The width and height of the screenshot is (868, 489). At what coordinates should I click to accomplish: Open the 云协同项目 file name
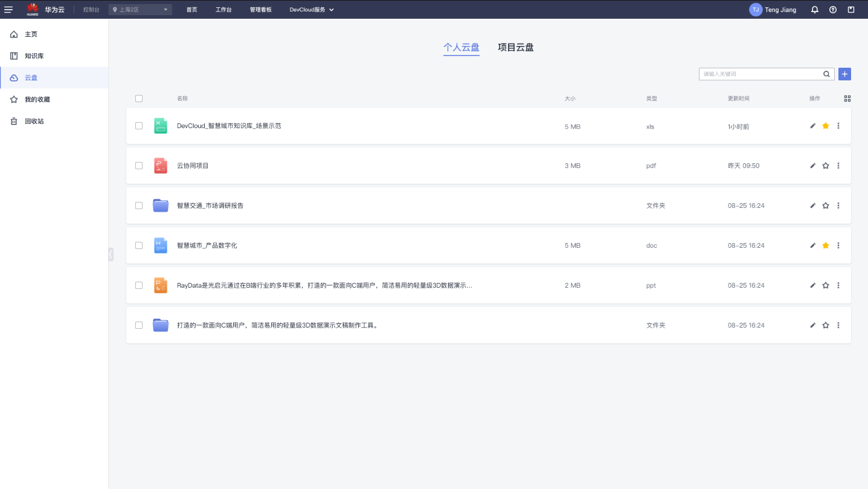(193, 166)
